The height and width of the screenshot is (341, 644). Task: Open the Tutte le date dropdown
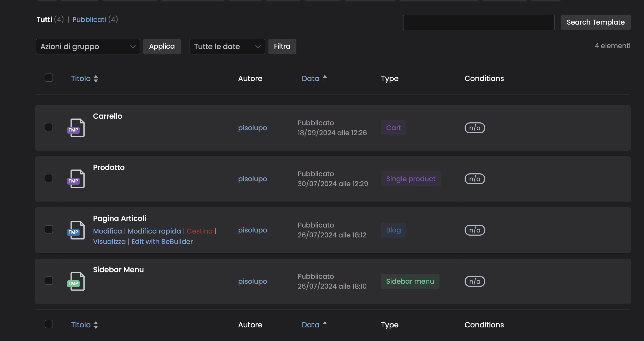point(227,47)
